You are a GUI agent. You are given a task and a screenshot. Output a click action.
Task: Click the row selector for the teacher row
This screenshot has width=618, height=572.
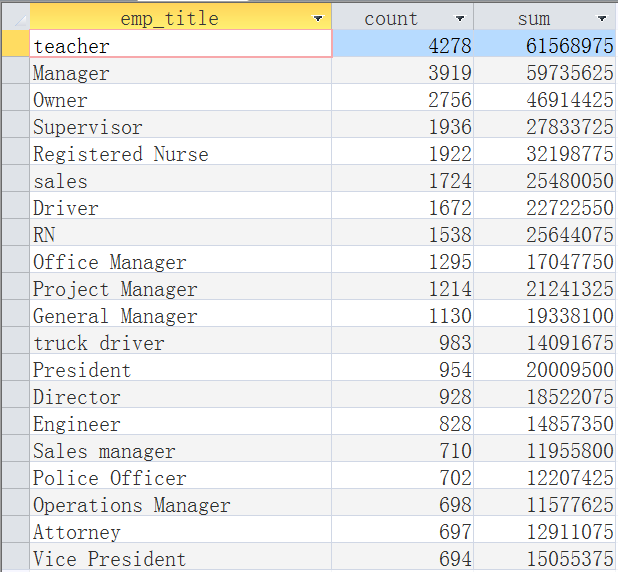click(x=16, y=43)
